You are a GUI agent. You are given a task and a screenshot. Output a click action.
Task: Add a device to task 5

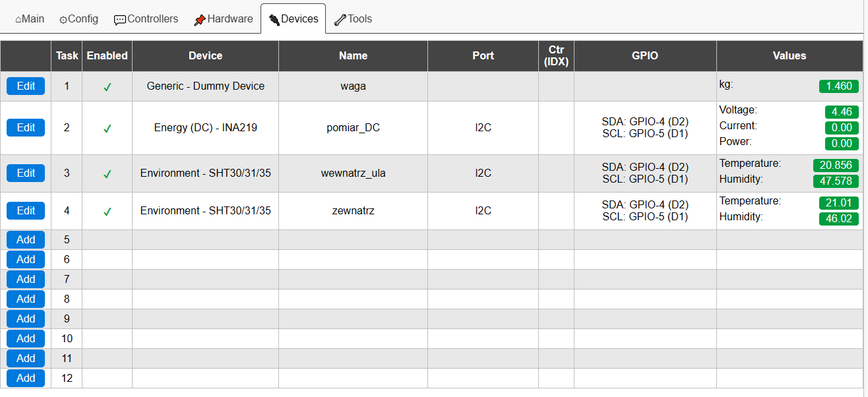tap(26, 239)
